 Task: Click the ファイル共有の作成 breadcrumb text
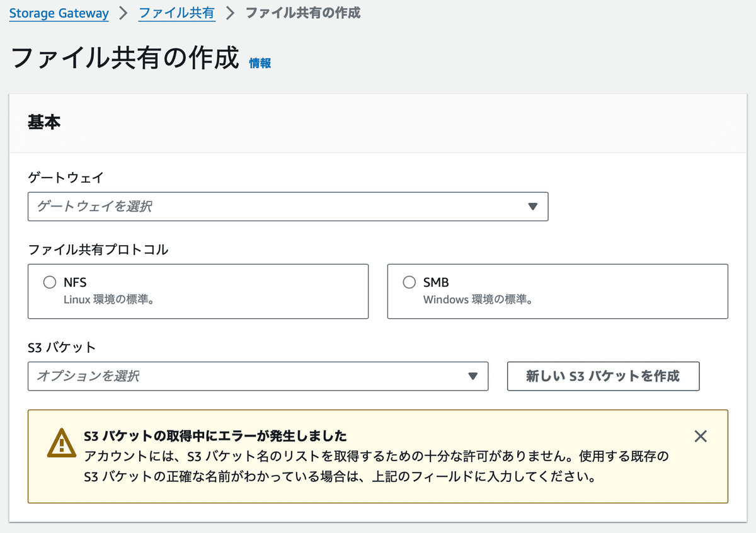[302, 13]
